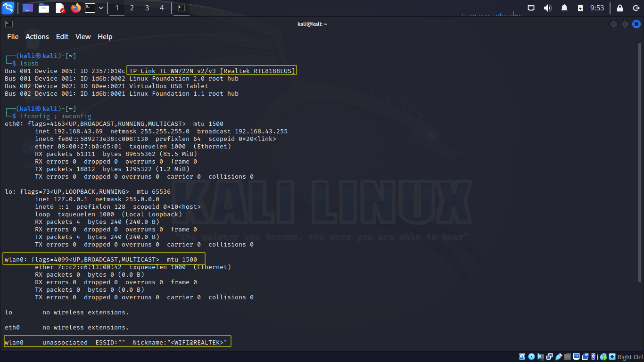Open the file manager from the panel
644x362 pixels.
(44, 8)
